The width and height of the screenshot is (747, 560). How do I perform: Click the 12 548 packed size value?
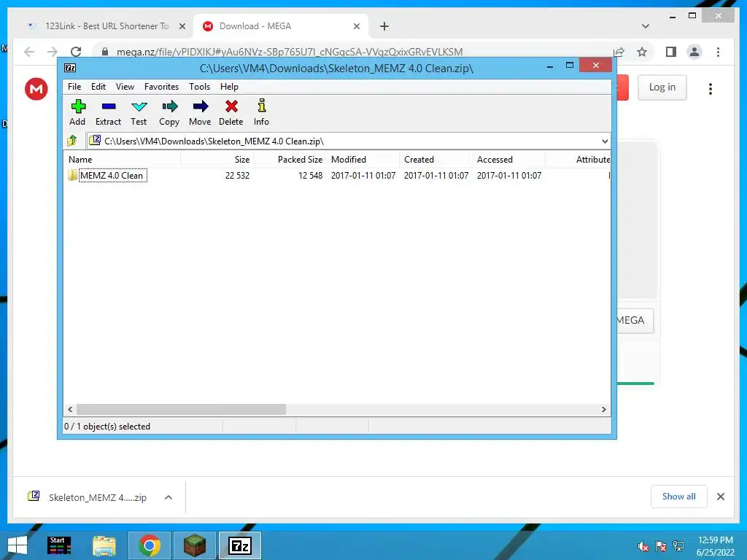310,175
